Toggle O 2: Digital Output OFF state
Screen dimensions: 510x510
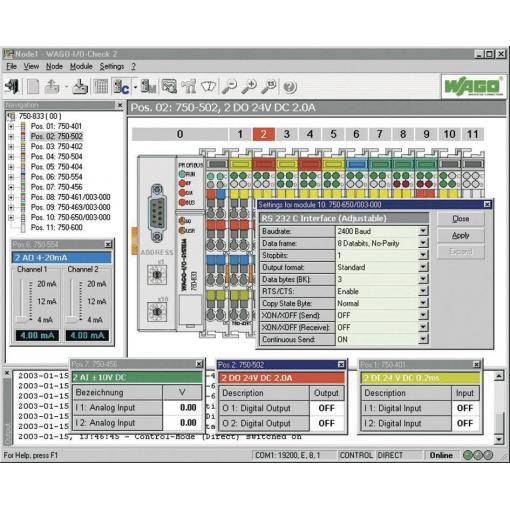[x=326, y=423]
